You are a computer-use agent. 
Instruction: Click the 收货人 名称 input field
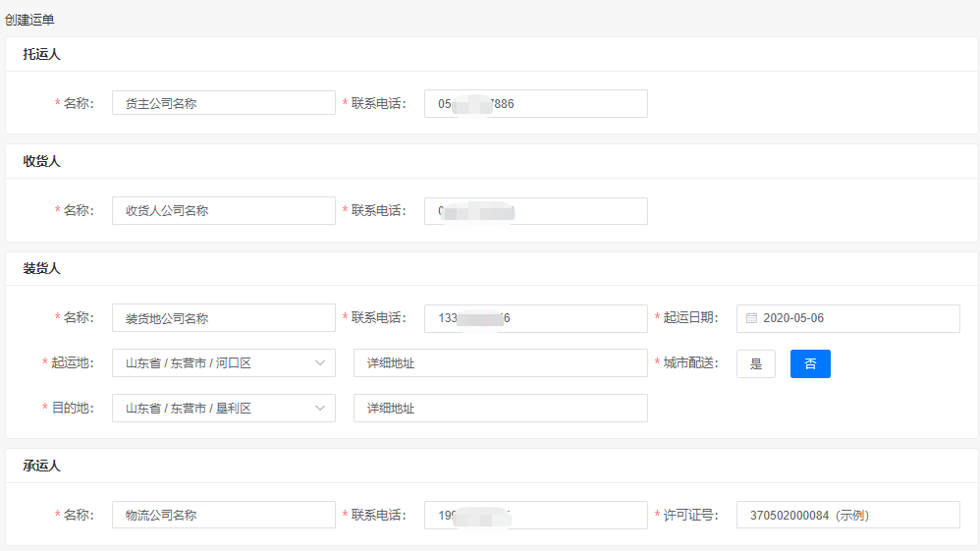pos(223,211)
